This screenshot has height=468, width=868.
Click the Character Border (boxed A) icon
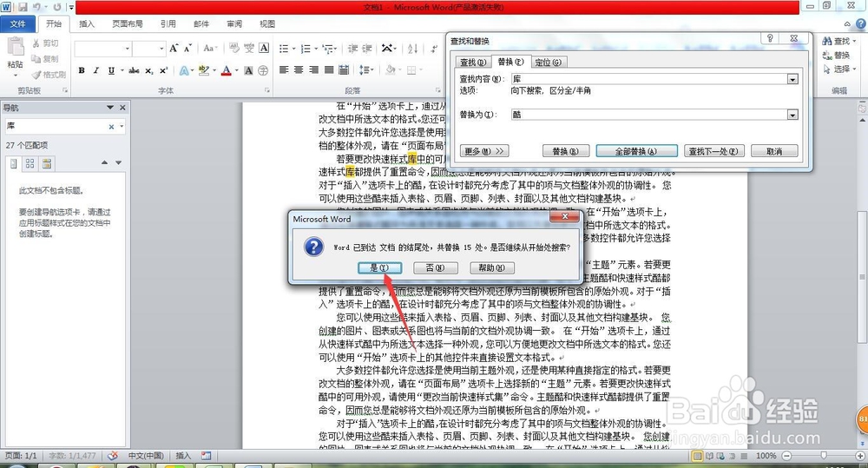[264, 48]
